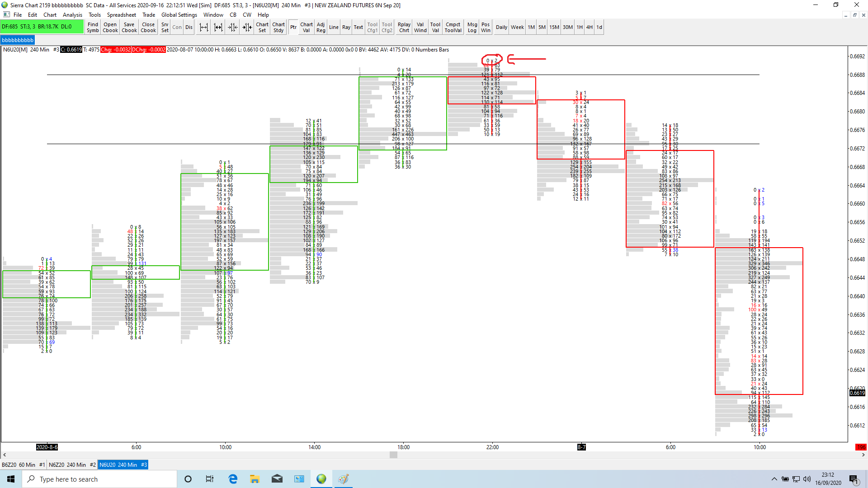Select the Ray drawing tool
868x488 pixels.
point(346,27)
